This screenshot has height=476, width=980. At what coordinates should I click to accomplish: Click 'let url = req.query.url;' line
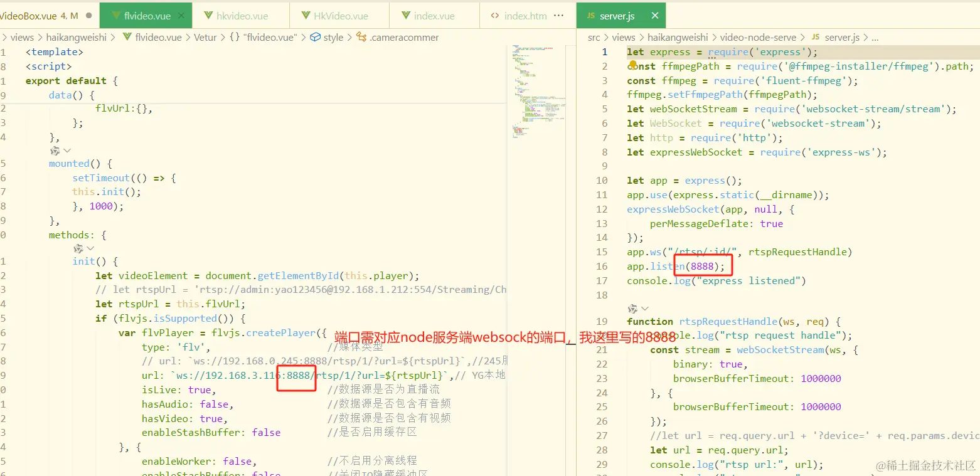[x=719, y=450]
